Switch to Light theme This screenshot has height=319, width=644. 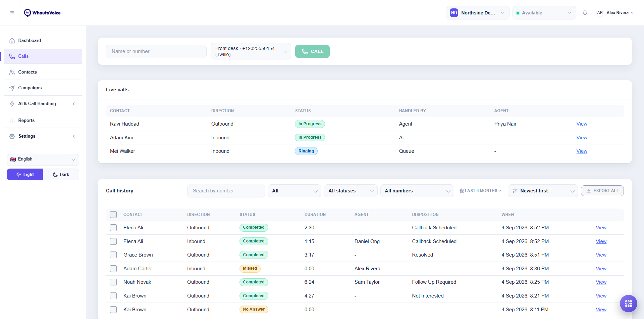point(25,175)
